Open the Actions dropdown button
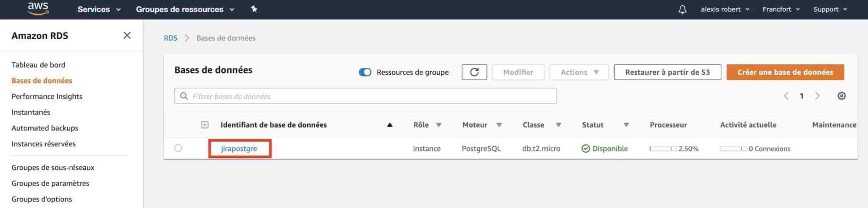This screenshot has width=868, height=208. pyautogui.click(x=579, y=72)
